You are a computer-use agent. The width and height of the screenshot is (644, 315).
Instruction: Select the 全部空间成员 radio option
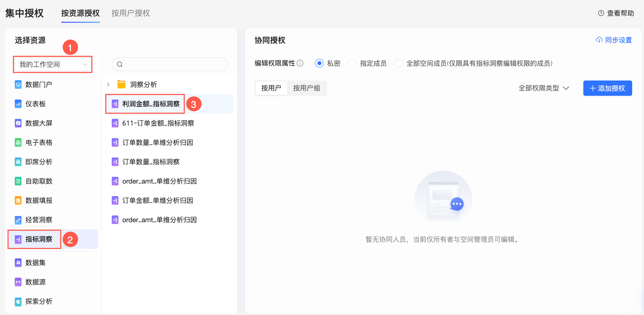pos(399,63)
